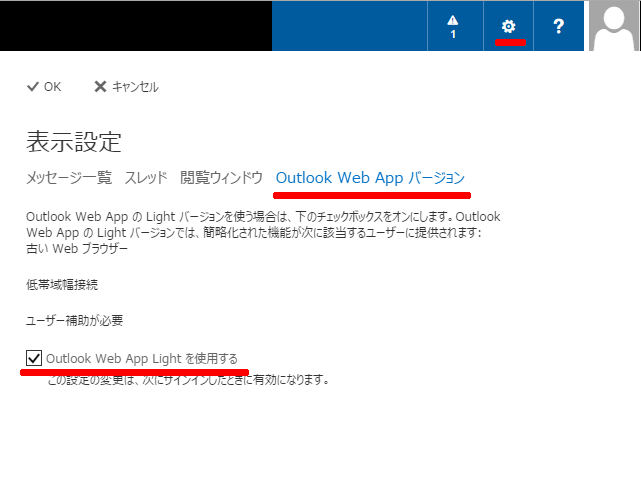Open the notifications alert icon
The image size is (641, 503).
pos(455,26)
